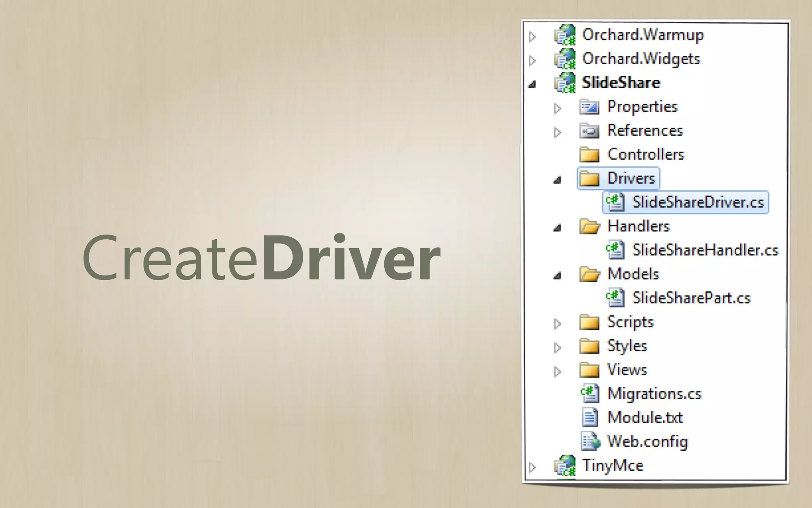This screenshot has width=812, height=508.
Task: Click the Migrations.cs C# file icon
Action: tap(590, 394)
